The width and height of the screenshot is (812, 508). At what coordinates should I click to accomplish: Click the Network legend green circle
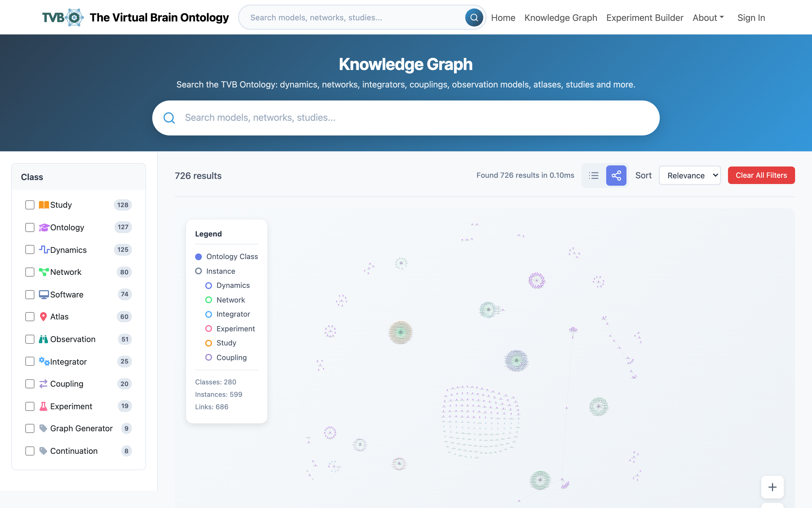pos(209,300)
